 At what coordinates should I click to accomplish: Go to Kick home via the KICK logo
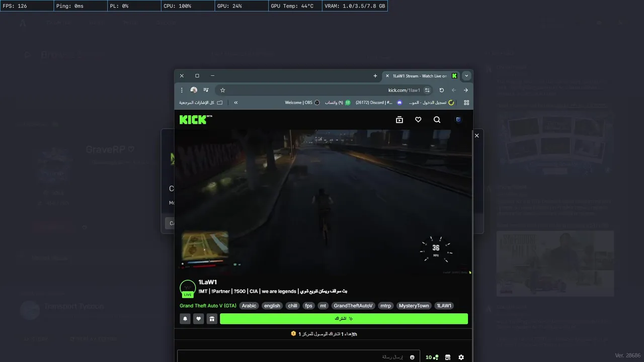[196, 120]
